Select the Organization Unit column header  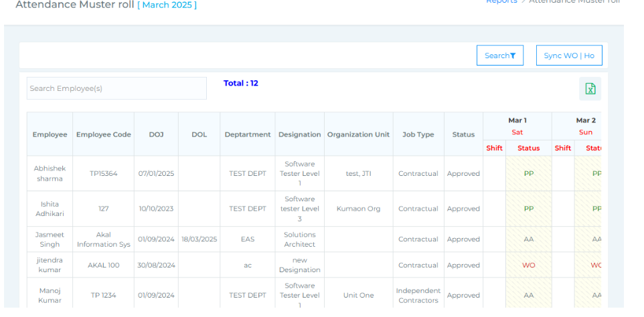click(358, 134)
